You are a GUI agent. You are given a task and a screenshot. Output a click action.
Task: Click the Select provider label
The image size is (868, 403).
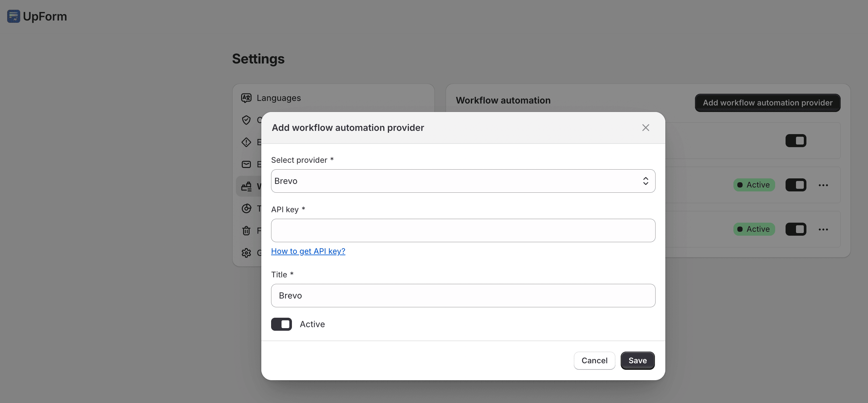pyautogui.click(x=302, y=160)
